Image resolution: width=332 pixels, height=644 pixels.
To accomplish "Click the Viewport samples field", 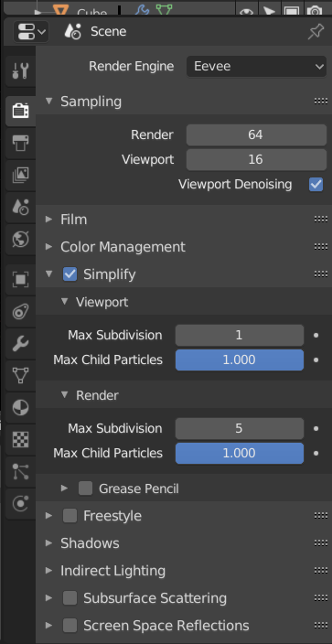I will coord(256,159).
